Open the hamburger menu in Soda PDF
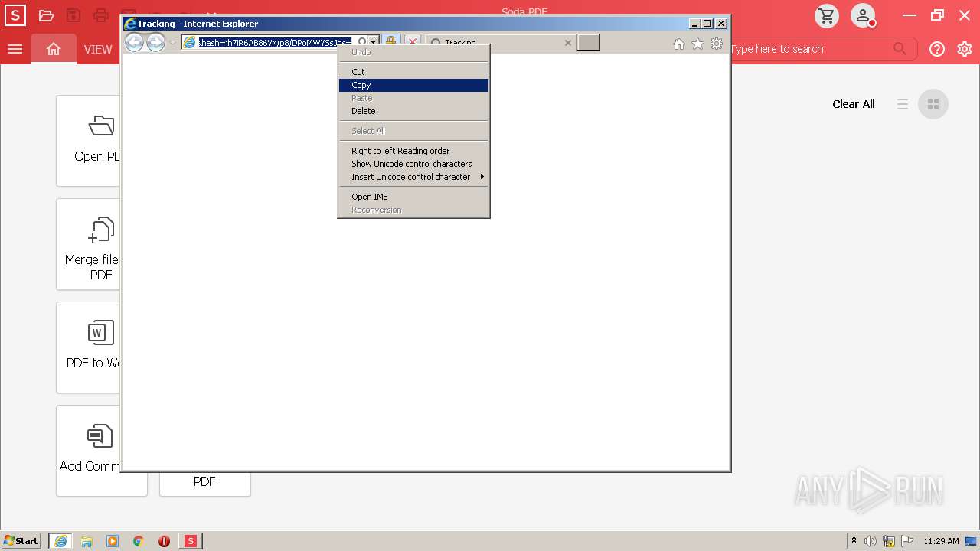 [15, 49]
